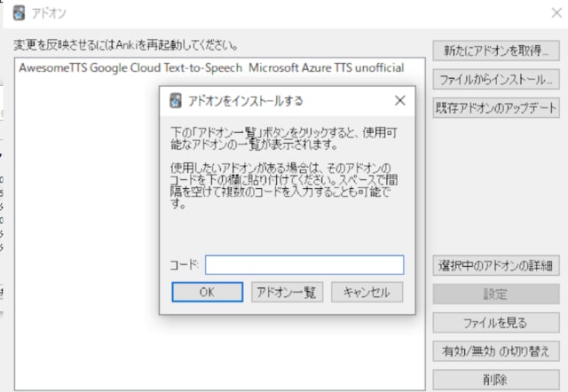Screen dimensions: 568x392
Task: Focus the コード input field
Action: click(304, 264)
